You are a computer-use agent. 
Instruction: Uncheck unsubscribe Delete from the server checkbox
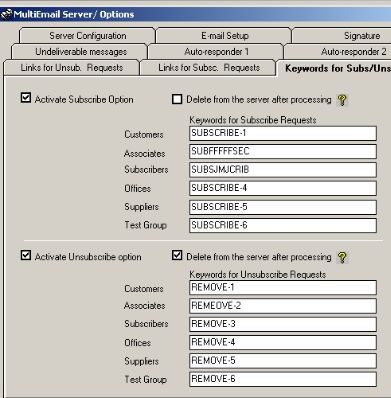(x=177, y=256)
